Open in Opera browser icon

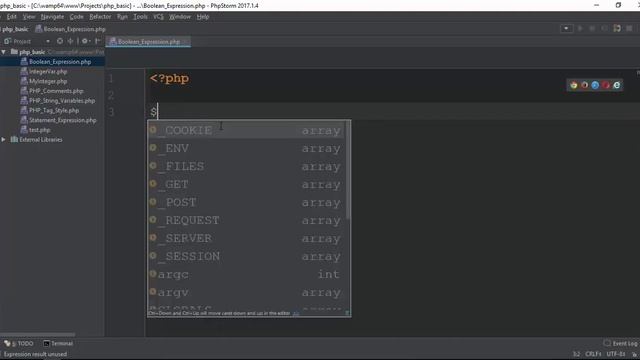point(606,85)
